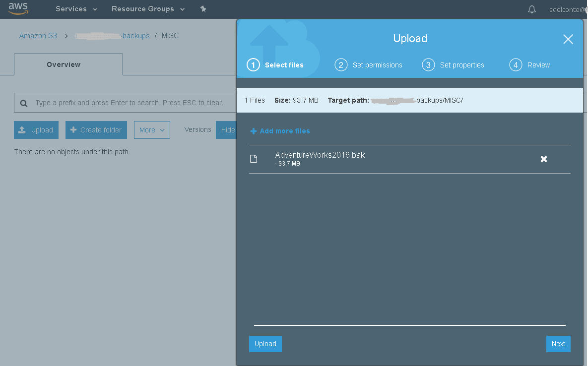The width and height of the screenshot is (588, 366).
Task: Click the AdventureWorks2016.bak file name
Action: coord(320,155)
